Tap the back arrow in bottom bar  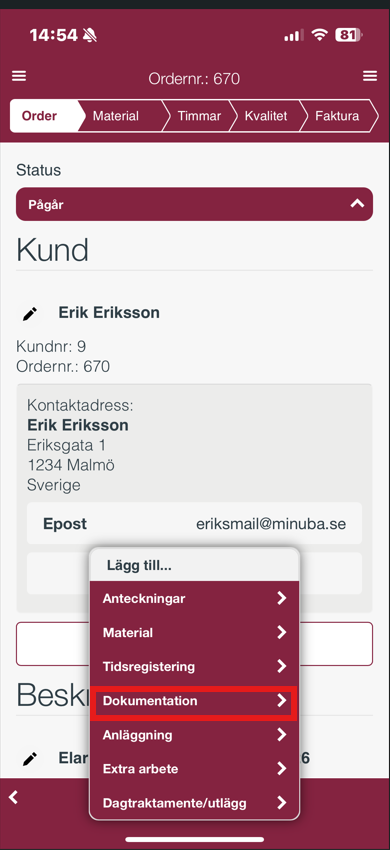[x=14, y=797]
